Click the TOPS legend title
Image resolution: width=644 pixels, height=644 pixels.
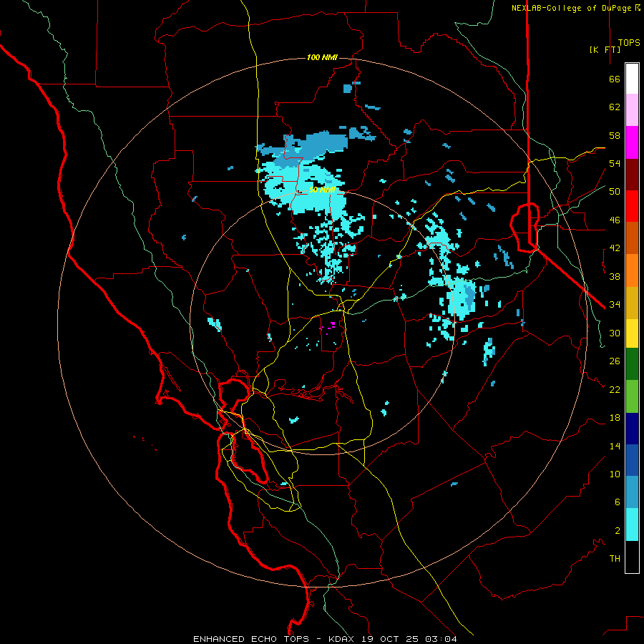click(x=629, y=43)
